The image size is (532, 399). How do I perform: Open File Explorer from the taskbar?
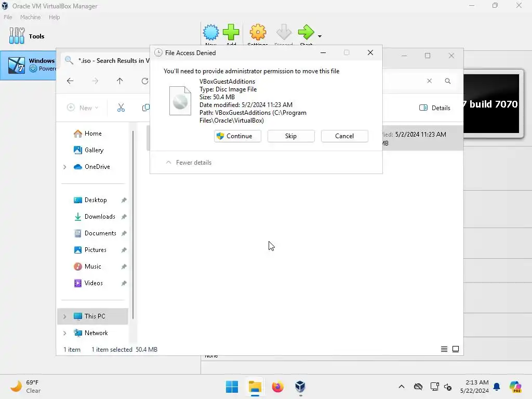click(255, 387)
